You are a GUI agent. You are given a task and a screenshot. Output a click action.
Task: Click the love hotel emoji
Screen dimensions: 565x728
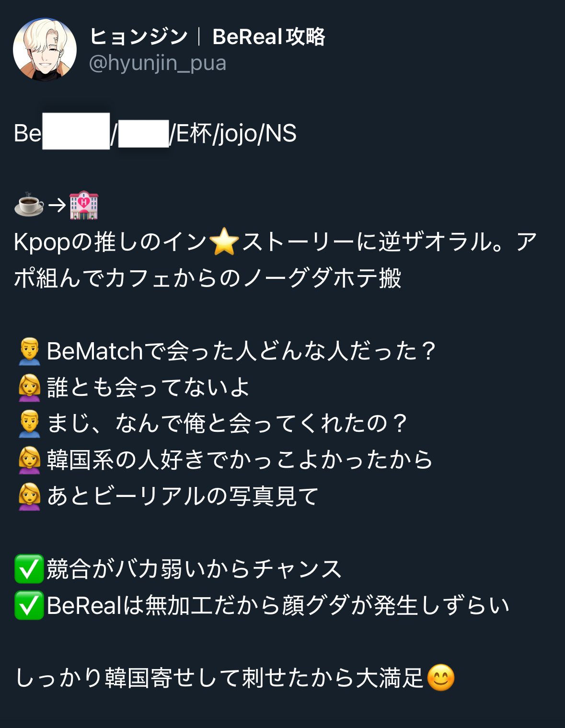pyautogui.click(x=84, y=206)
